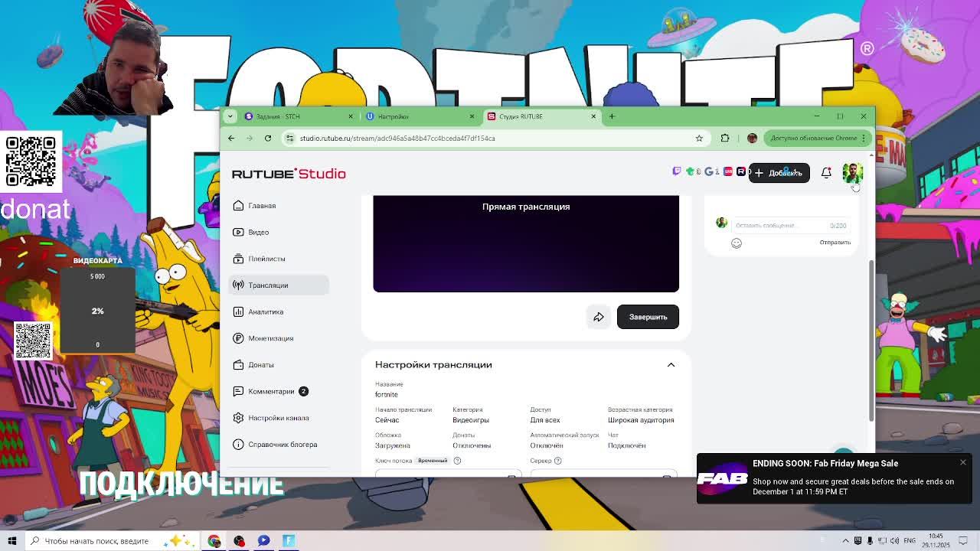The width and height of the screenshot is (980, 551).
Task: Open the Fab Mega Sale notification
Action: (835, 478)
